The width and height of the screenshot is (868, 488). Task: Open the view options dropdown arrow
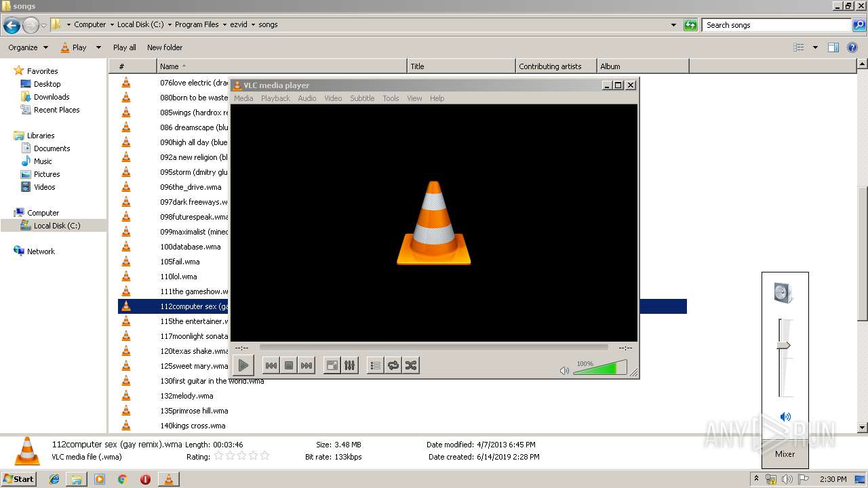815,47
